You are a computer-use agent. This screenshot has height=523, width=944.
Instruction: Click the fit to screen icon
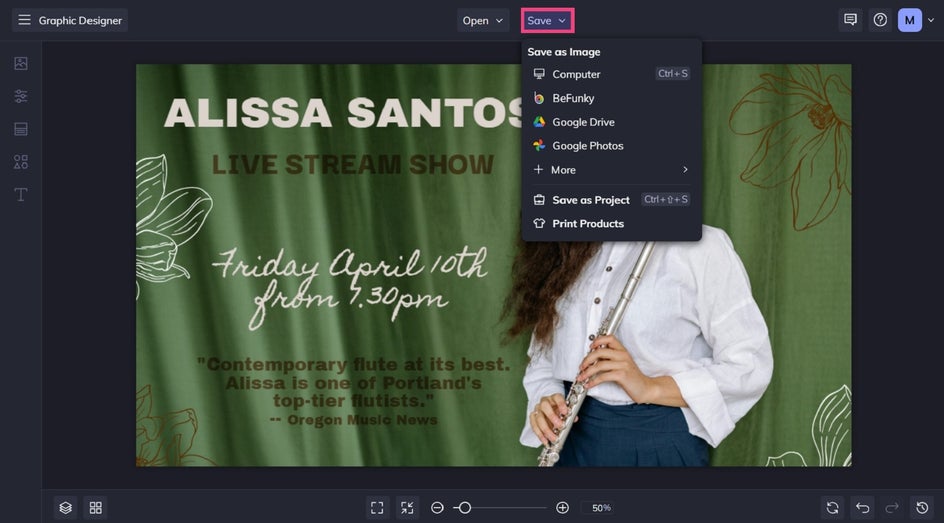coord(377,508)
